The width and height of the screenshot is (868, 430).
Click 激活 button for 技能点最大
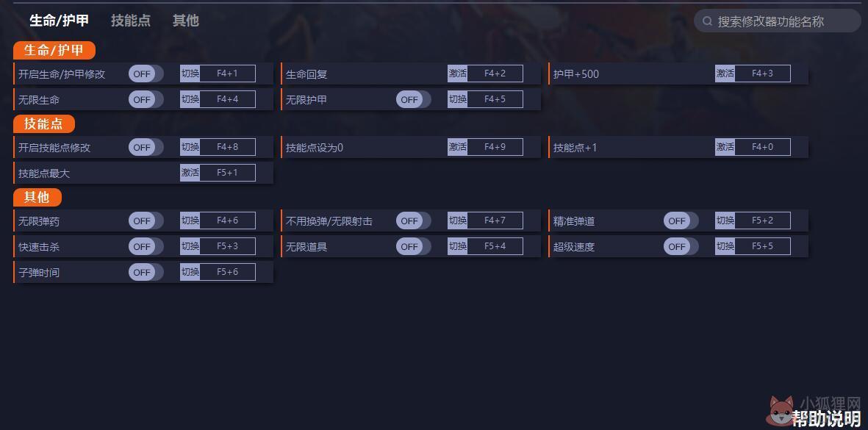[x=190, y=173]
